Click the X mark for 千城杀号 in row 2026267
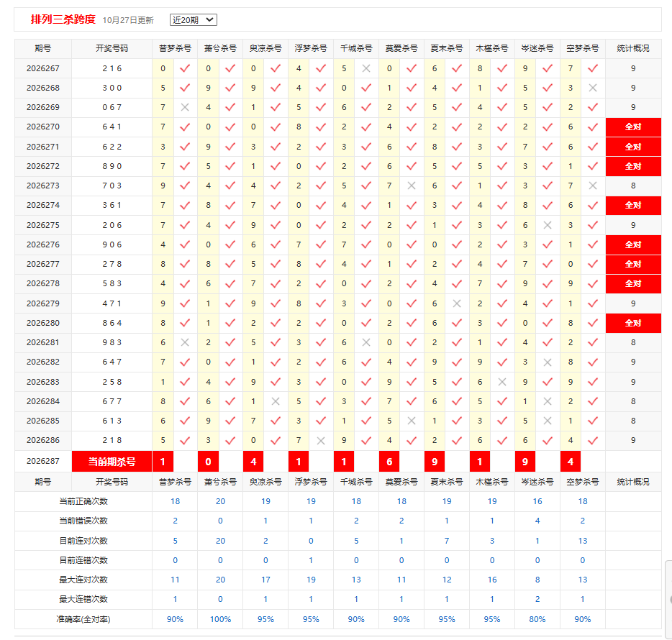The width and height of the screenshot is (672, 640). pyautogui.click(x=366, y=68)
